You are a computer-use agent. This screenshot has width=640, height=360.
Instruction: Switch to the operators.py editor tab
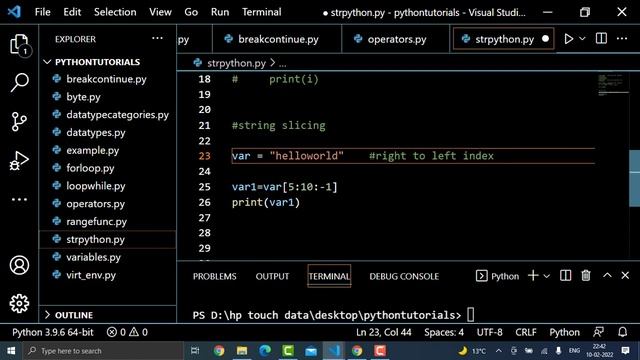[396, 39]
